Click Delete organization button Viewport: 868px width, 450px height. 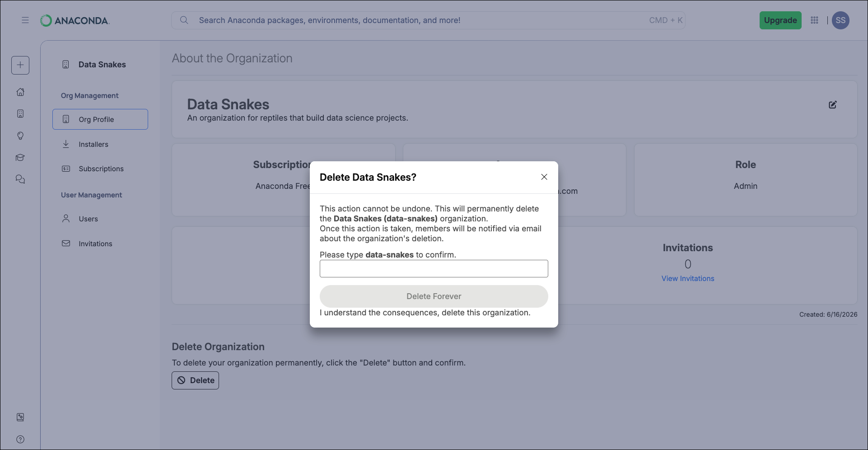(195, 380)
